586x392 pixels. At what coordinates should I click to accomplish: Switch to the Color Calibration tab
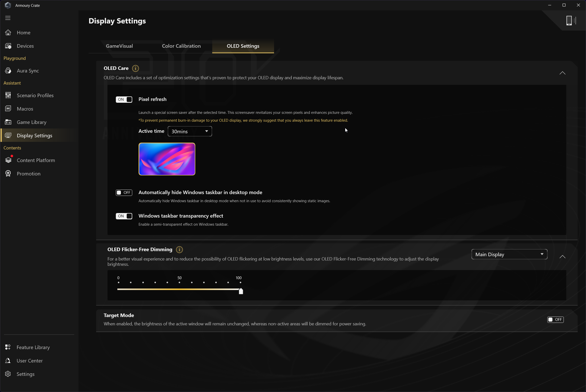pyautogui.click(x=181, y=46)
